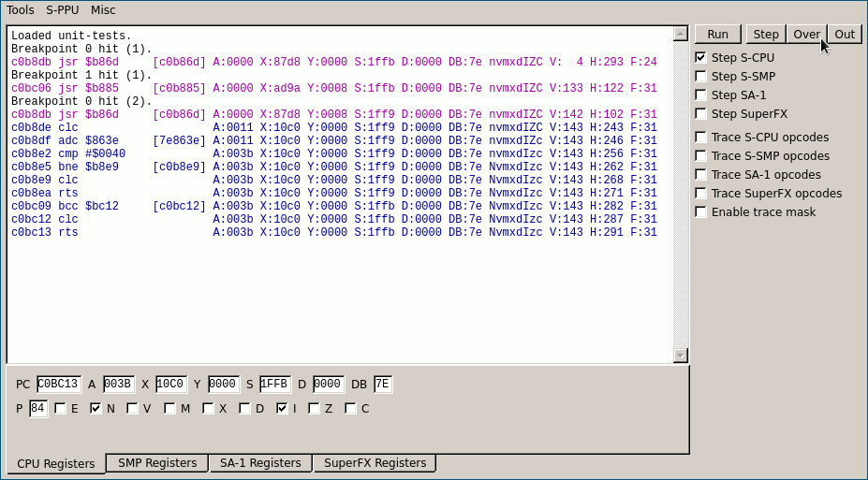The width and height of the screenshot is (868, 480).
Task: Click the "Breakpoint 0 hit (1)." line
Action: point(81,49)
